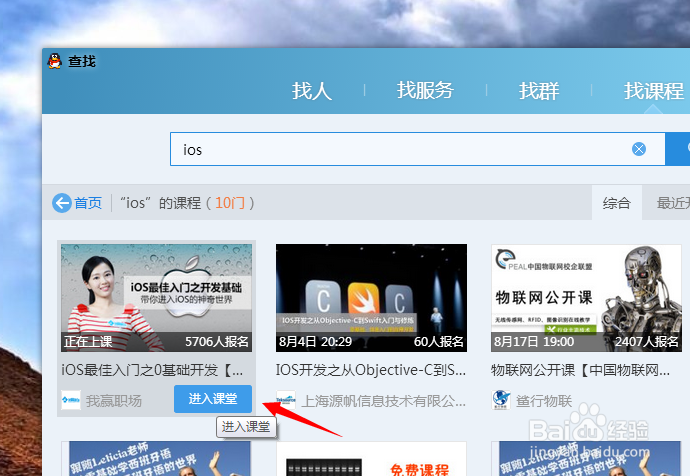The height and width of the screenshot is (476, 690).
Task: Click the course title 物联网公开课【中国物联网...
Action: click(x=580, y=370)
